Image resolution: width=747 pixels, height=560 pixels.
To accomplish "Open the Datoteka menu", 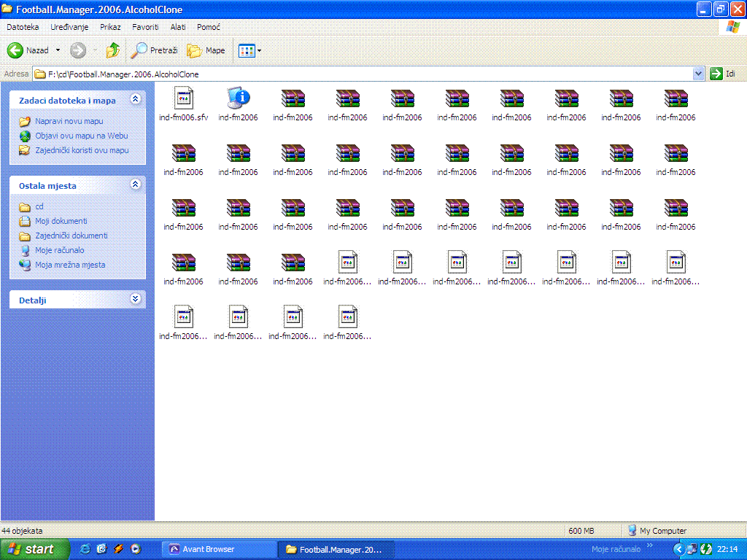I will (23, 27).
